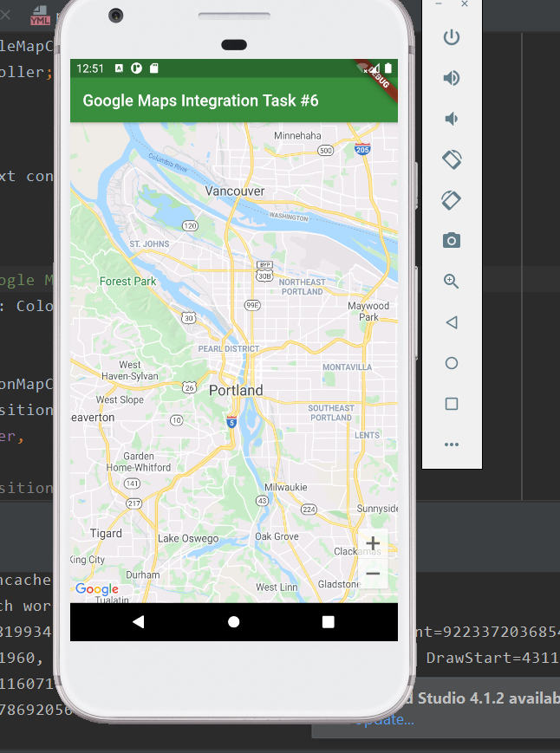Click emulator sidebar overview square icon
Image resolution: width=560 pixels, height=753 pixels.
[x=452, y=404]
